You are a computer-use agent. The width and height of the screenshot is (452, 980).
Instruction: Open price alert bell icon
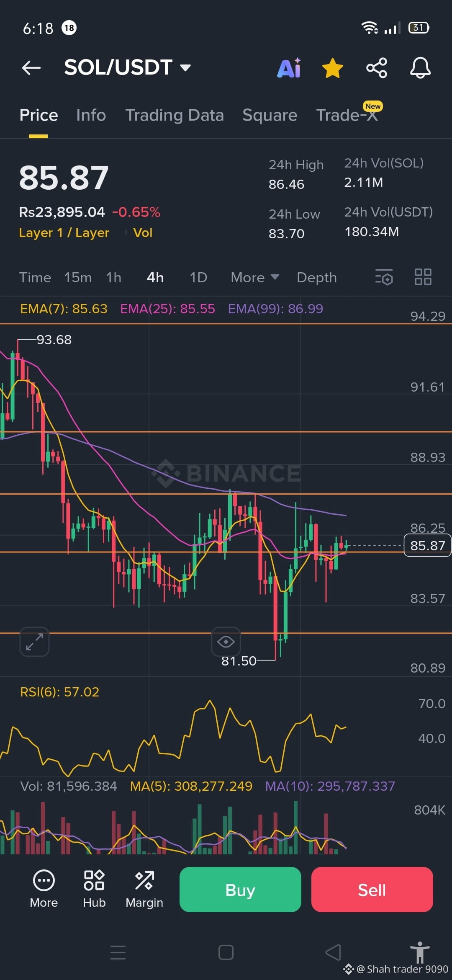click(420, 68)
